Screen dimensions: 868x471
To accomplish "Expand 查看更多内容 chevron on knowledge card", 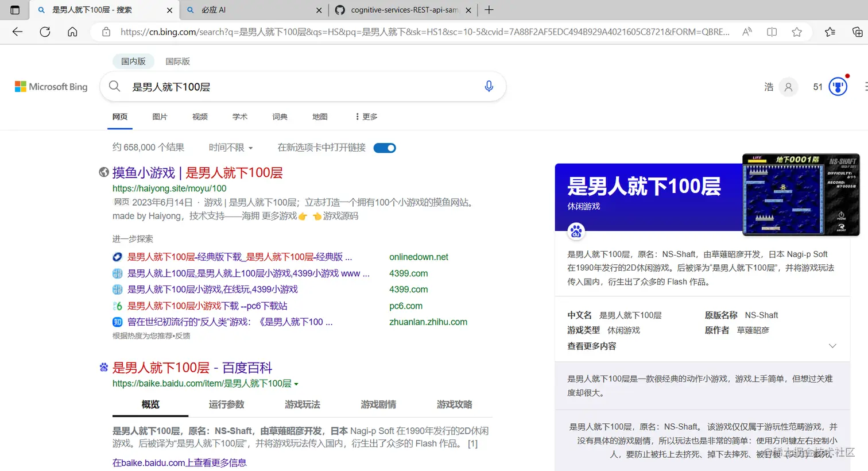I will [x=832, y=346].
